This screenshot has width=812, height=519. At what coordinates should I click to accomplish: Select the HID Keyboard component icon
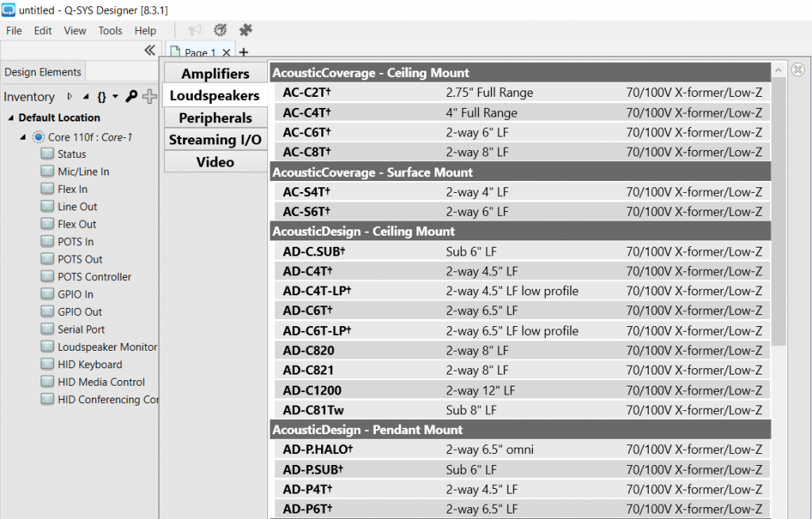[x=47, y=364]
